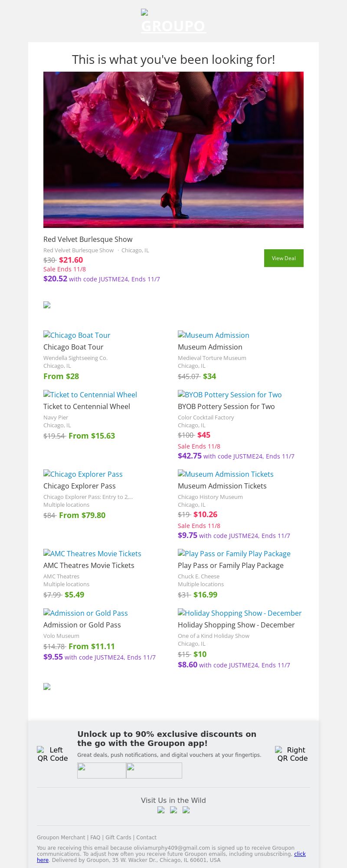The height and width of the screenshot is (868, 347).
Task: Click the second app store badge
Action: 154,770
